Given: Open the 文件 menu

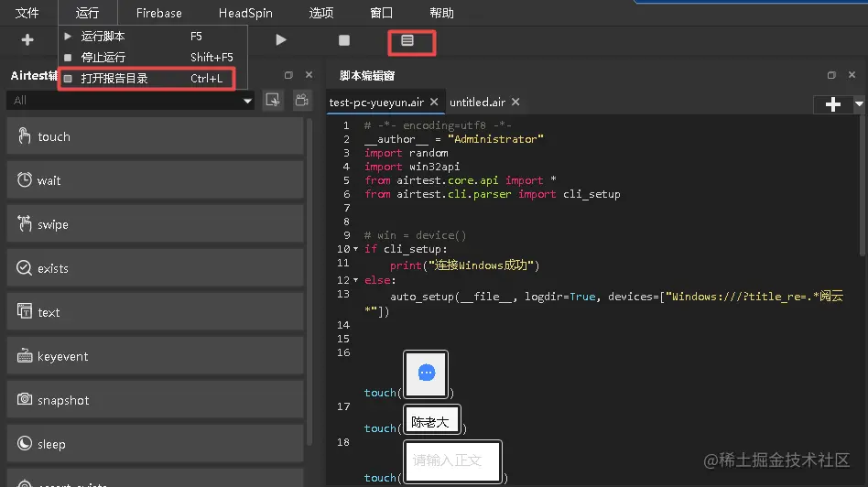Looking at the screenshot, I should (27, 13).
